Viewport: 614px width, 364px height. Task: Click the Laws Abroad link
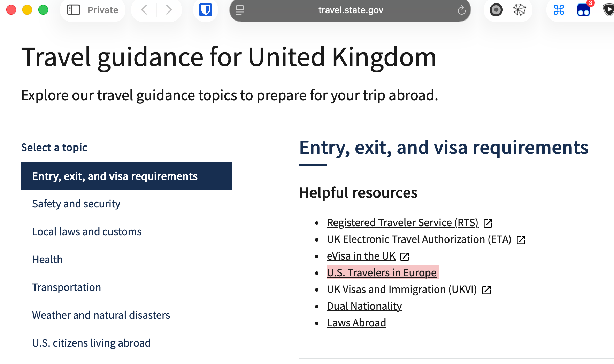(356, 323)
